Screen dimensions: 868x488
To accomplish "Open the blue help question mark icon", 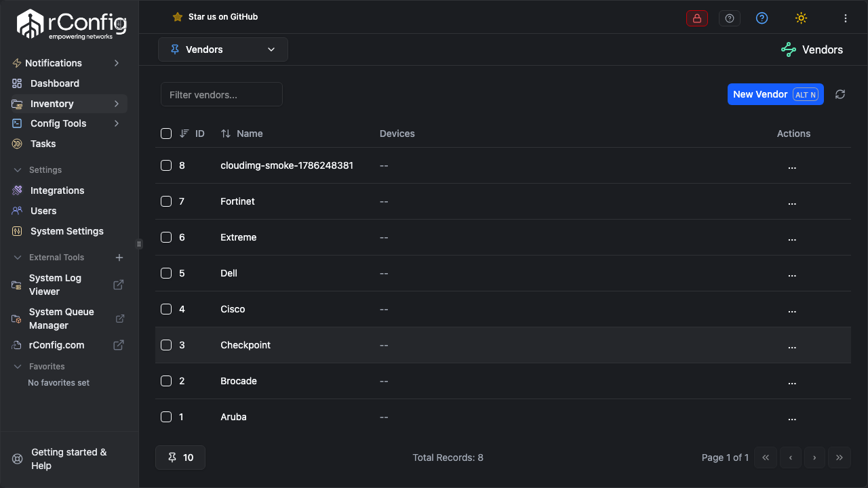I will tap(762, 18).
